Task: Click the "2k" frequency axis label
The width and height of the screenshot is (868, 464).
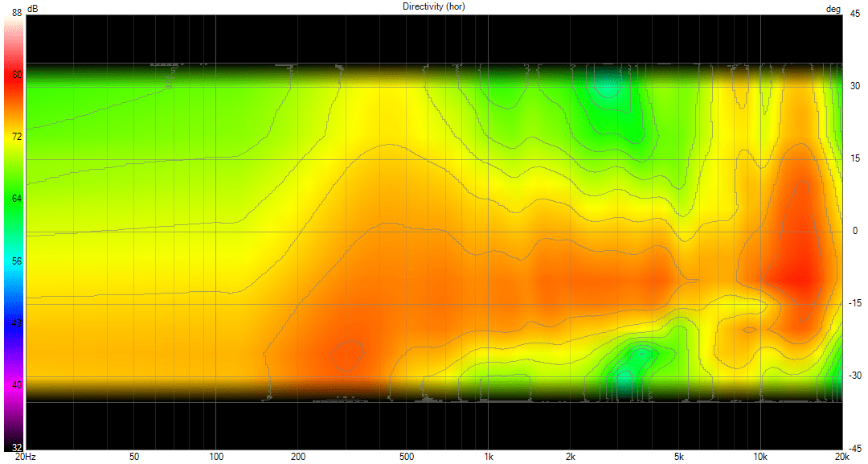Action: tap(570, 457)
